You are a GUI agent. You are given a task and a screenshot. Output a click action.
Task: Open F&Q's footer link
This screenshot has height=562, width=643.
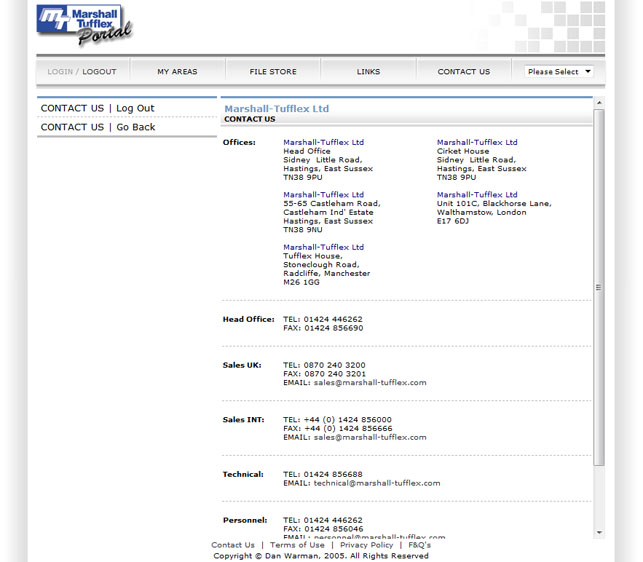click(x=420, y=545)
